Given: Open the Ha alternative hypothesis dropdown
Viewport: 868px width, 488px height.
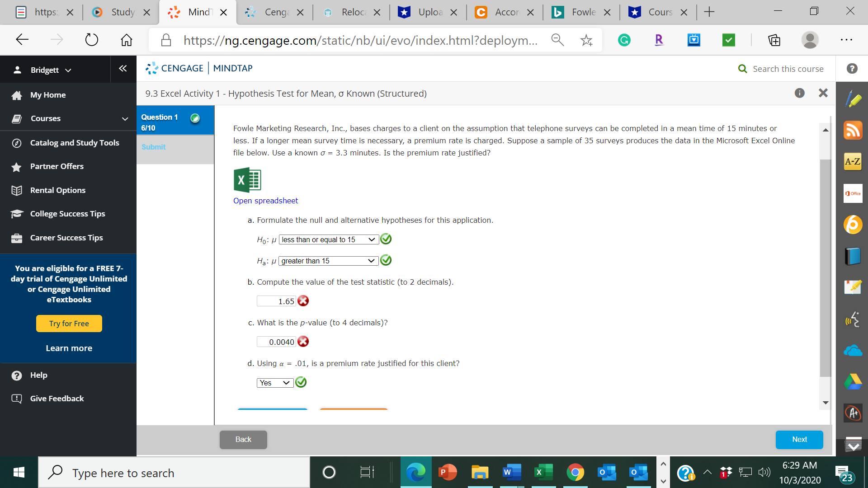Looking at the screenshot, I should pyautogui.click(x=328, y=261).
